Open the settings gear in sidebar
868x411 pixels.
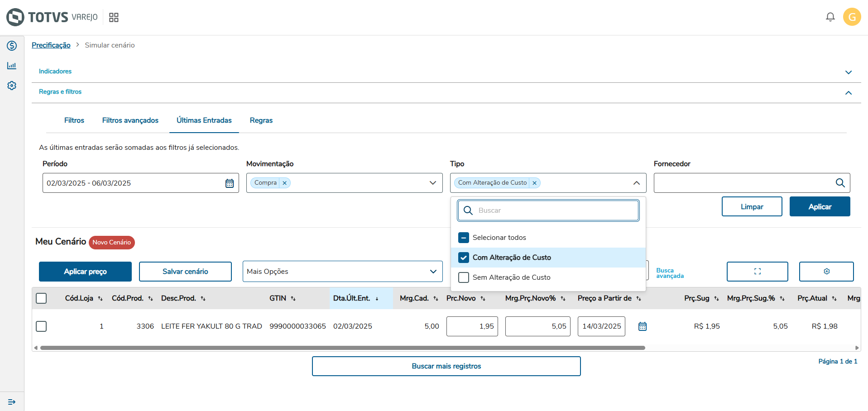pyautogui.click(x=12, y=86)
